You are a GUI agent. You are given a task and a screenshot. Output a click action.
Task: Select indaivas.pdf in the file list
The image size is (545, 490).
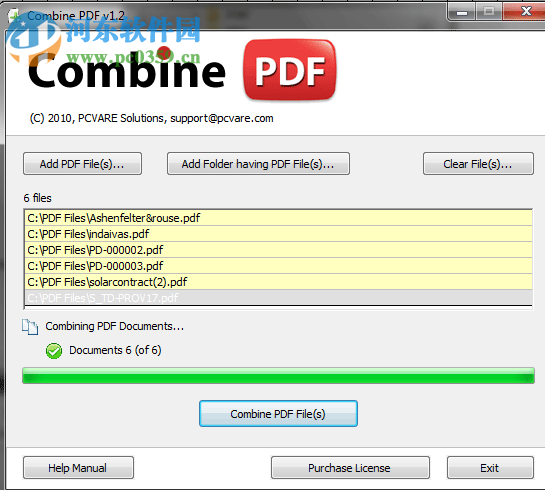(x=278, y=234)
